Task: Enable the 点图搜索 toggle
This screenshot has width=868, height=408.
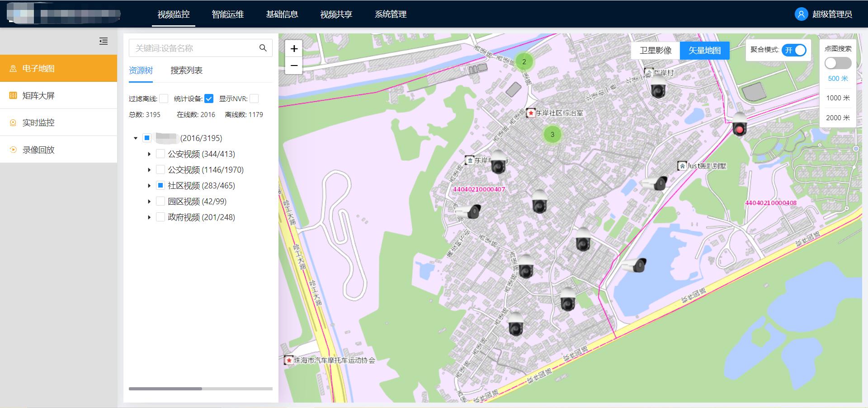Action: click(x=837, y=63)
